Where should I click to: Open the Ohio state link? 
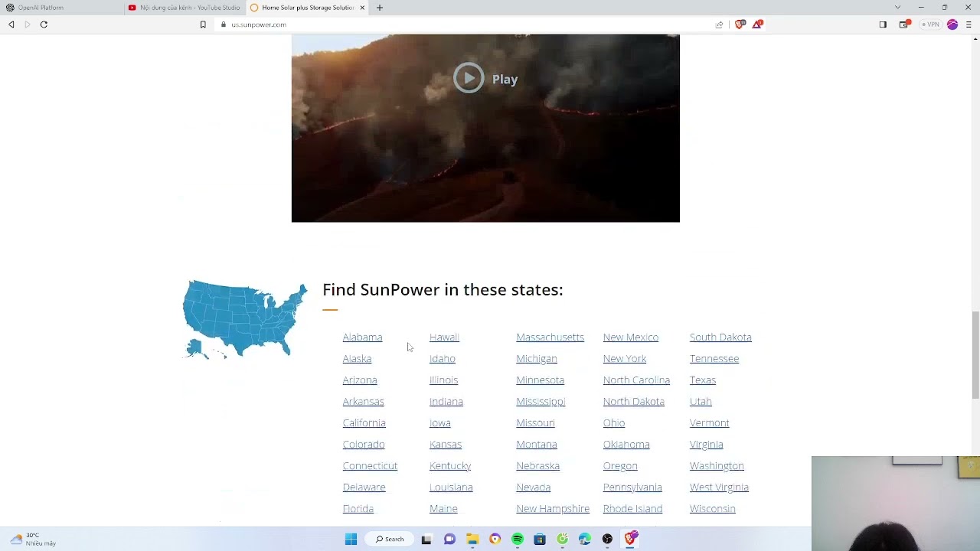click(613, 422)
